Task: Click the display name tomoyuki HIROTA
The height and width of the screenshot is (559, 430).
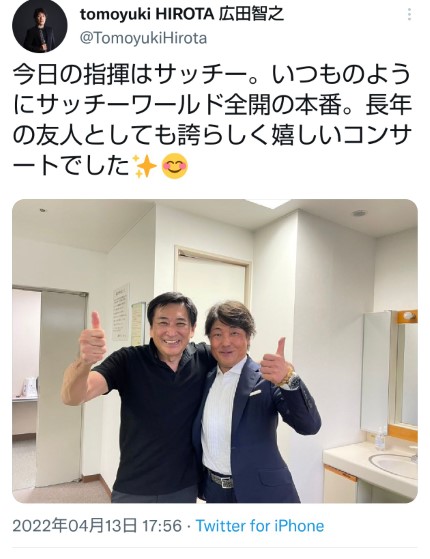Action: coord(147,14)
